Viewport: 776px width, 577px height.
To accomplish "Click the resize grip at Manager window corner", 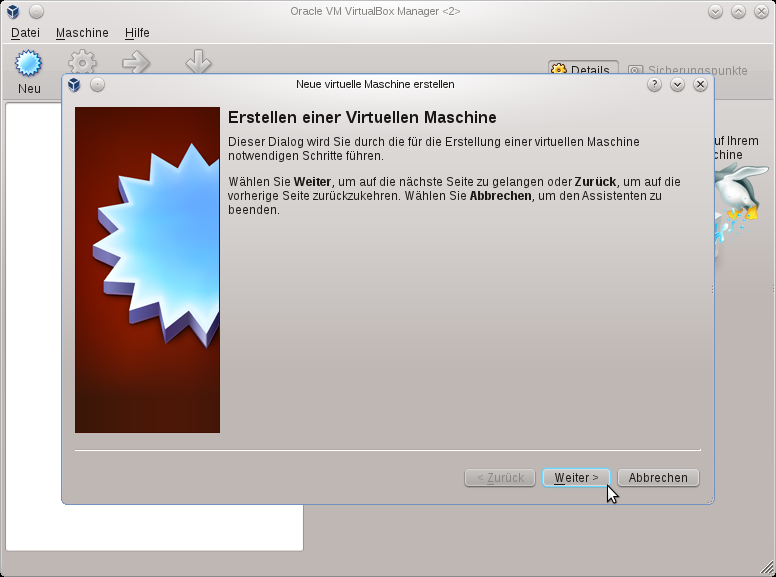I will tap(768, 568).
